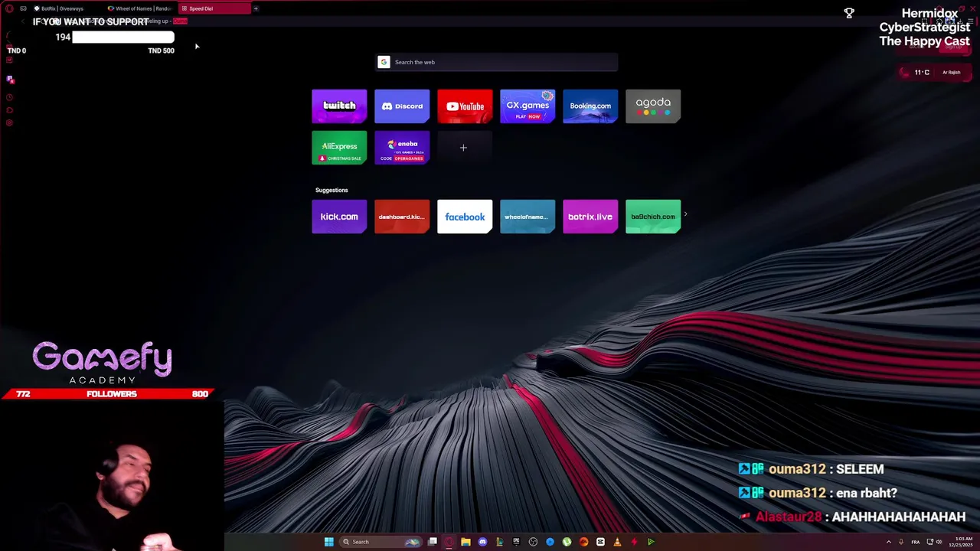
Task: Open the eneba speed dial tile
Action: pos(402,148)
